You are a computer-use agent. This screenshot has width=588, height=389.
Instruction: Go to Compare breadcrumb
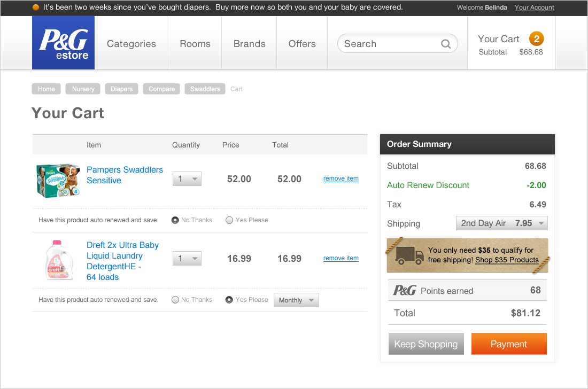coord(161,89)
